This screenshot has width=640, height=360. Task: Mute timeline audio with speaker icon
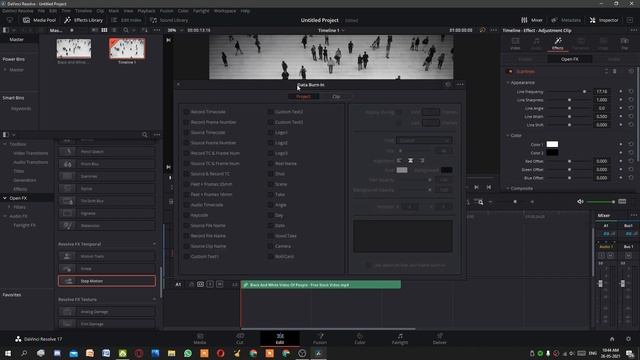pos(580,202)
